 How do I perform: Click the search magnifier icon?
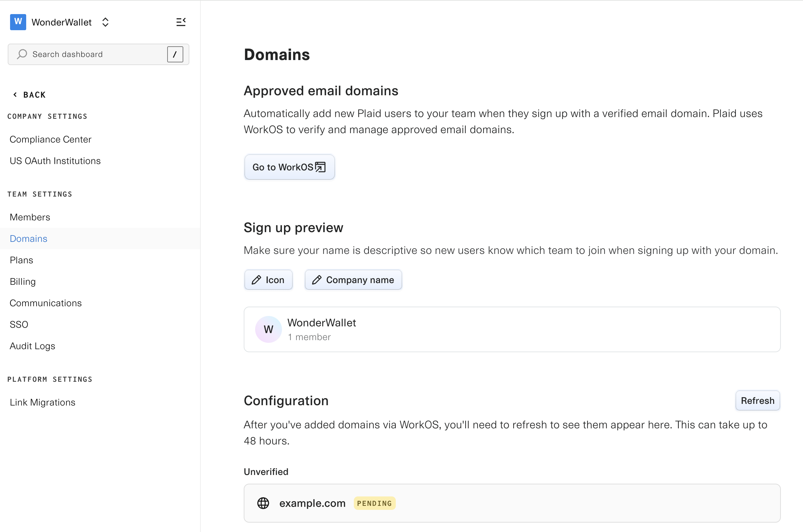22,54
